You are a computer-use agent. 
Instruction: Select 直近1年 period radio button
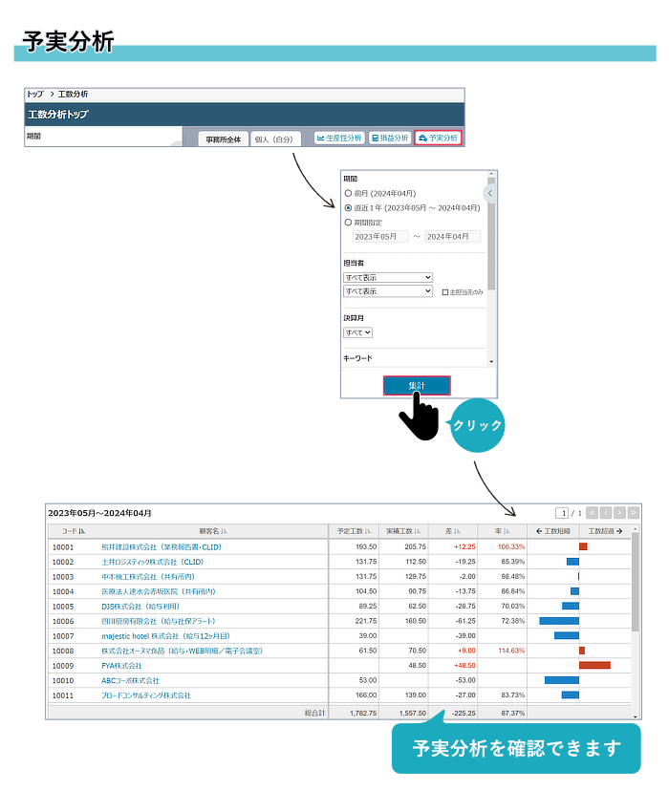click(x=349, y=207)
